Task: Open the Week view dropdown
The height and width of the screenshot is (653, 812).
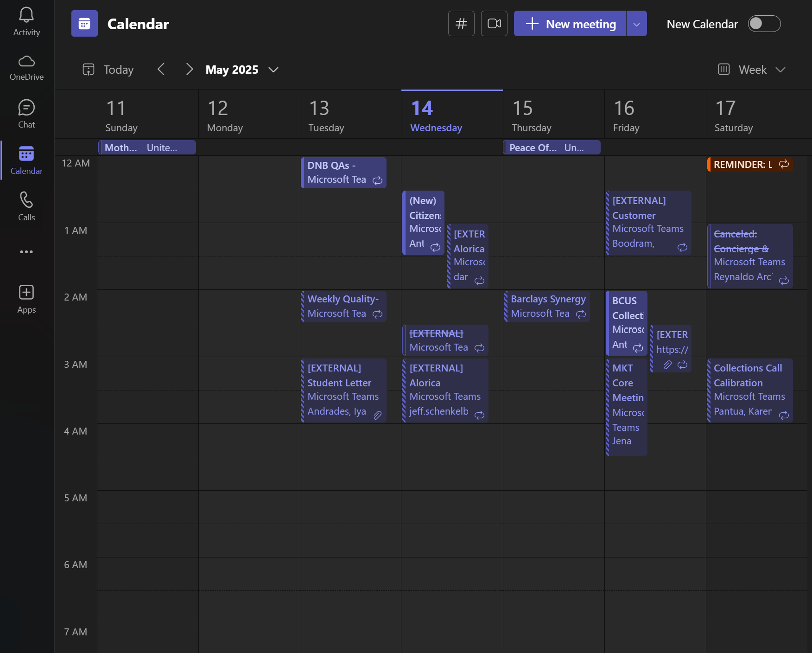Action: (752, 70)
